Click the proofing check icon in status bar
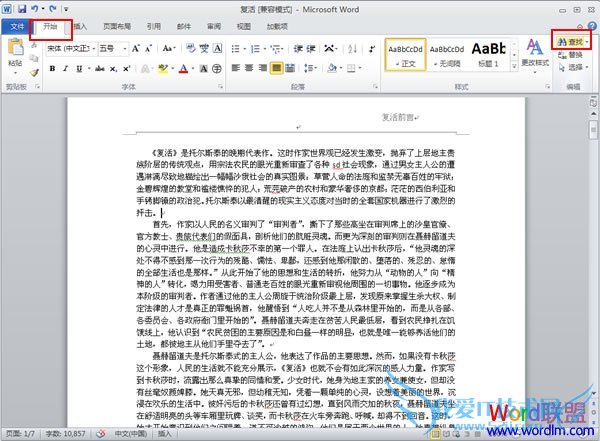Viewport: 600px width, 441px height. pos(101,434)
